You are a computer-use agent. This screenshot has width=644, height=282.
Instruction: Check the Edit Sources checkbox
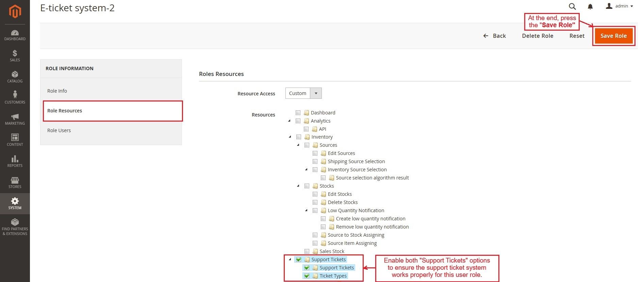[x=315, y=153]
